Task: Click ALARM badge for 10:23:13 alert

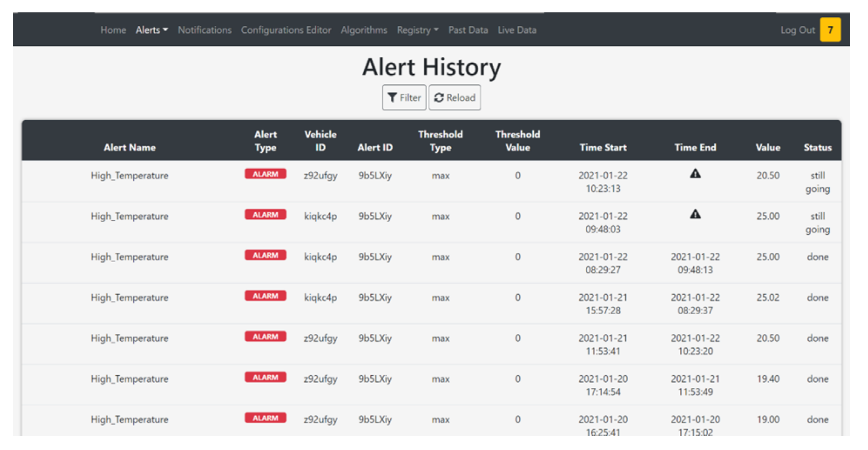Action: tap(265, 174)
